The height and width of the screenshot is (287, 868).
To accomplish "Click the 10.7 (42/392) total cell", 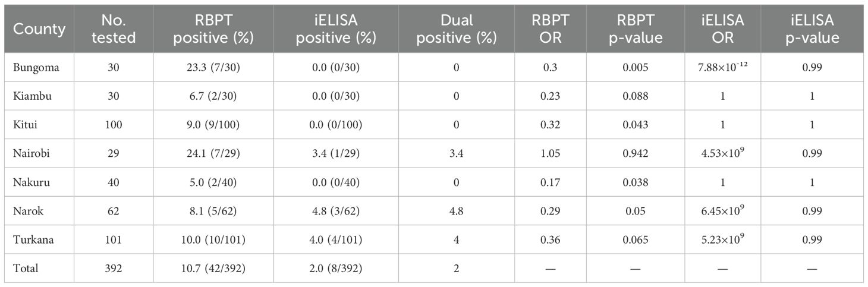I will pos(213,269).
